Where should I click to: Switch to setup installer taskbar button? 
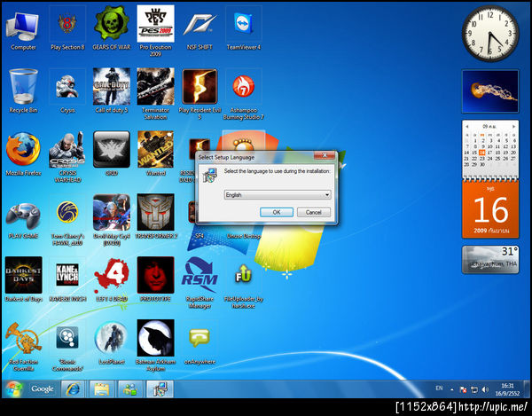(160, 389)
